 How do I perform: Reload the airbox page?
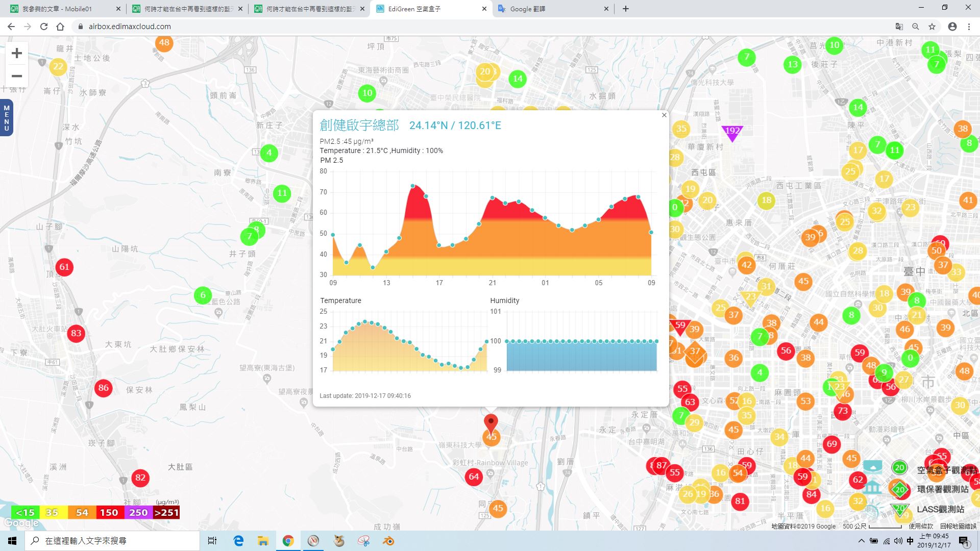tap(44, 27)
